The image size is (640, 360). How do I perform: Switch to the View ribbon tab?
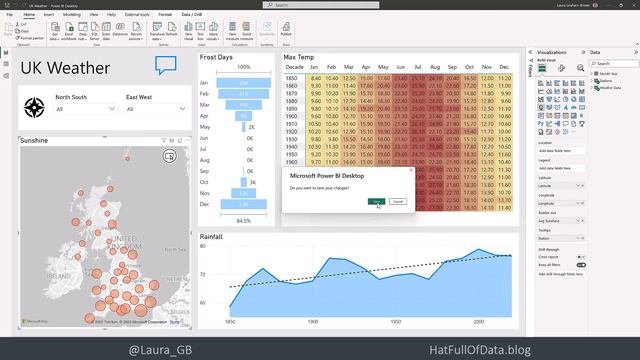93,15
